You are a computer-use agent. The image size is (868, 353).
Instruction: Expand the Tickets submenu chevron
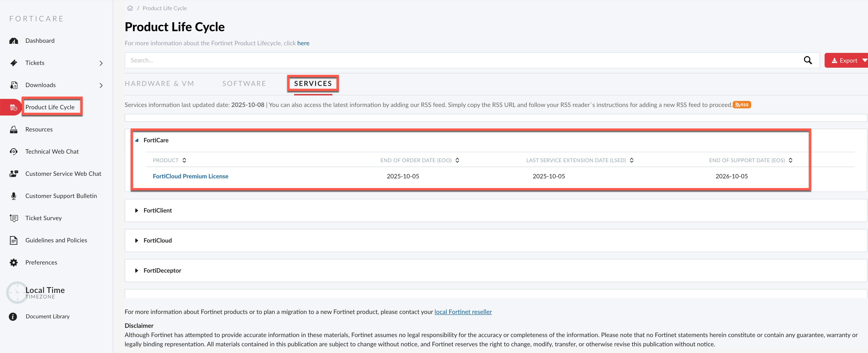click(101, 63)
